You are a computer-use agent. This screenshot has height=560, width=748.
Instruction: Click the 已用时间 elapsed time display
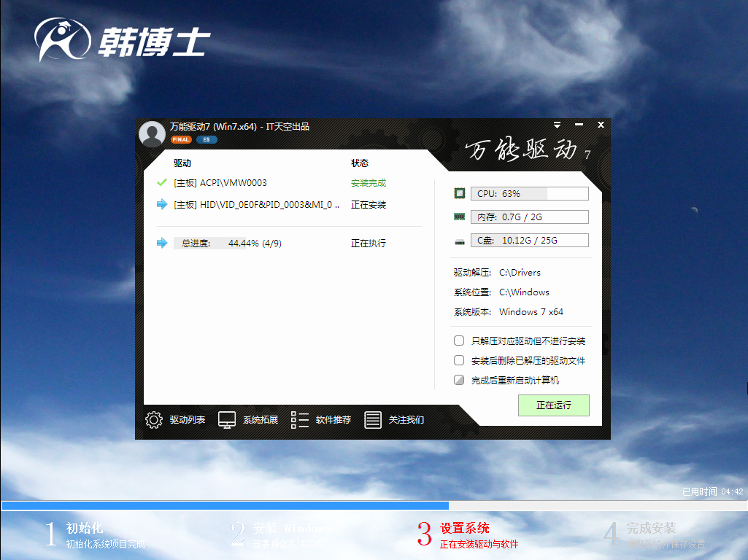click(x=704, y=491)
